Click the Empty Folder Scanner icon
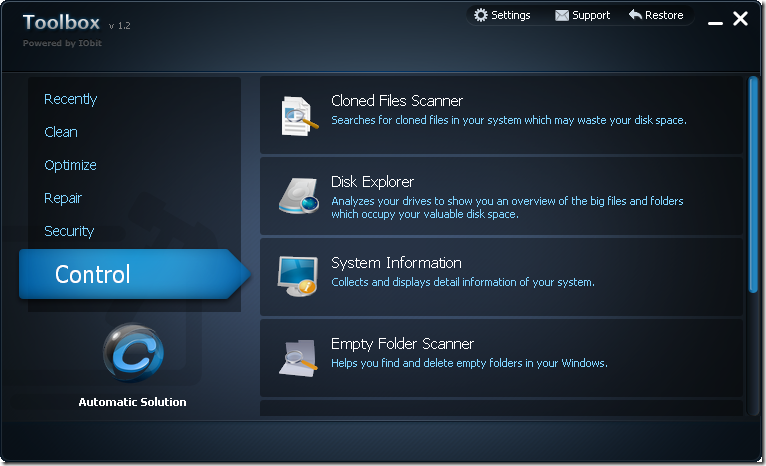Image resolution: width=766 pixels, height=466 pixels. click(298, 358)
